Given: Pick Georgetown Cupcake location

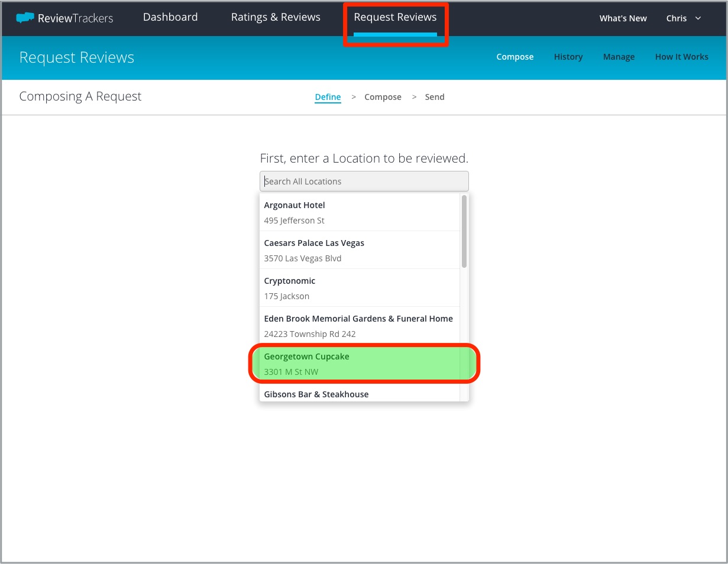Looking at the screenshot, I should (360, 364).
